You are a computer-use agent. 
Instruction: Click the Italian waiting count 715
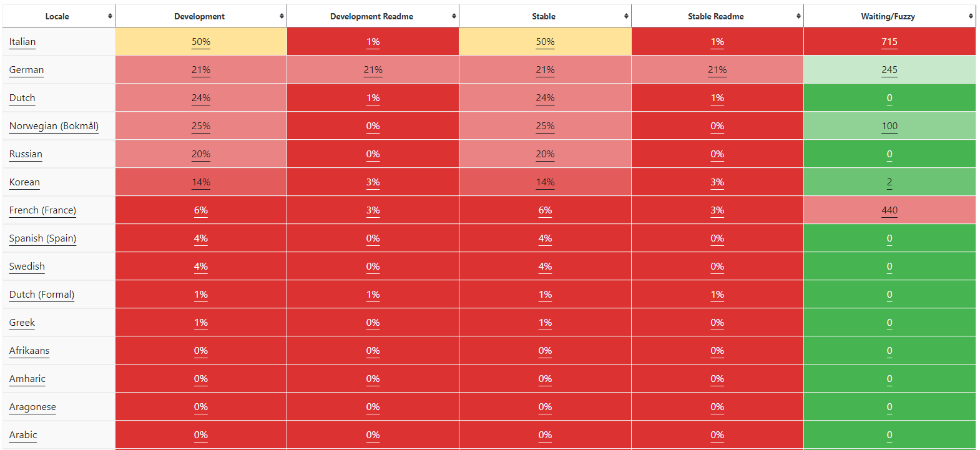coord(889,42)
